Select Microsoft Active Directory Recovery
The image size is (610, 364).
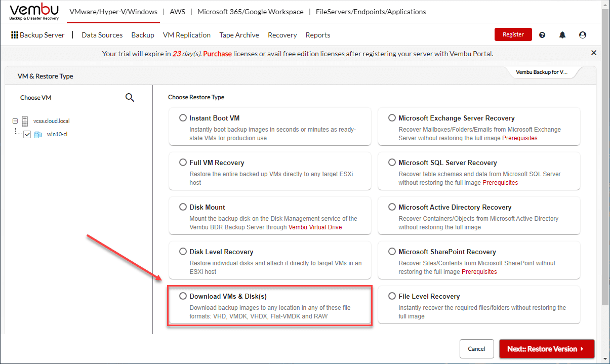pyautogui.click(x=392, y=207)
